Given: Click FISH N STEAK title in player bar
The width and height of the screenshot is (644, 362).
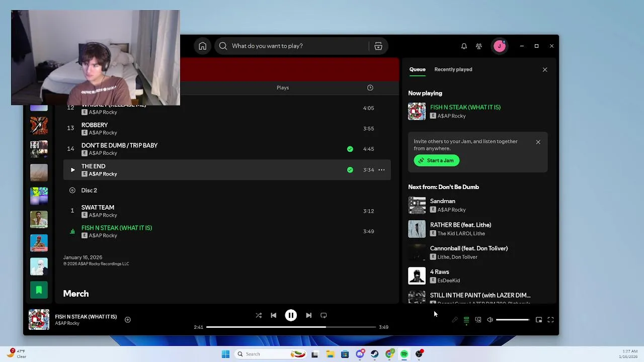Looking at the screenshot, I should (86, 317).
